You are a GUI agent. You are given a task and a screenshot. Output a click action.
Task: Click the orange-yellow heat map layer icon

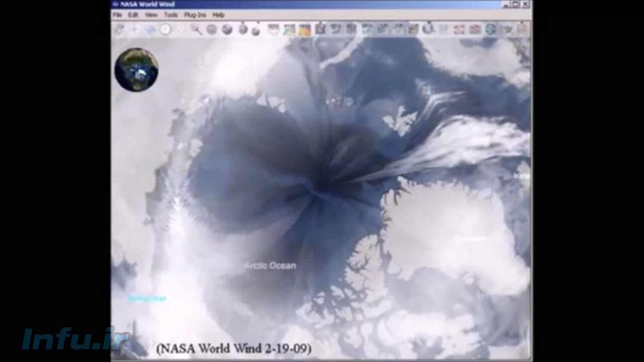tap(304, 30)
